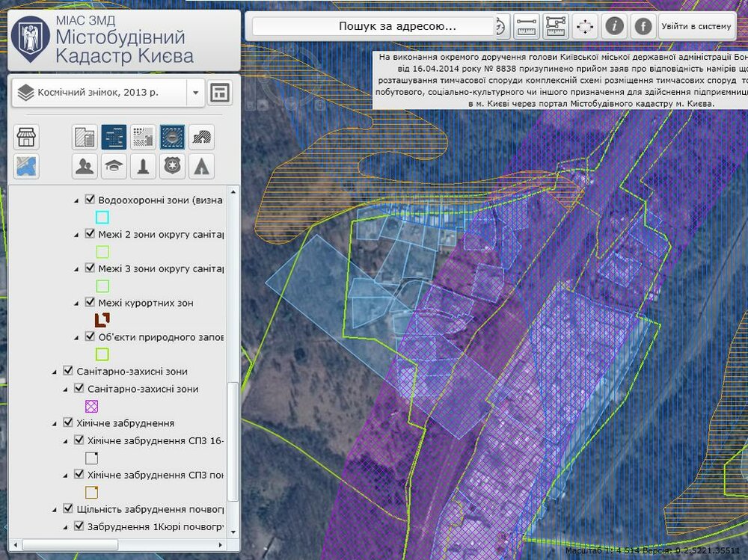Uncheck Хімічне забруднення group checkbox
This screenshot has width=748, height=560.
click(x=68, y=423)
